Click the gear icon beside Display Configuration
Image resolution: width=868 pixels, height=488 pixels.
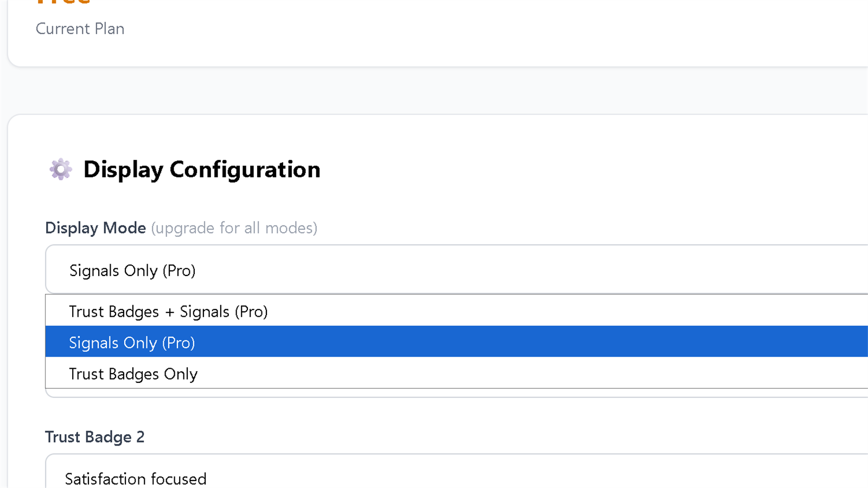(60, 169)
